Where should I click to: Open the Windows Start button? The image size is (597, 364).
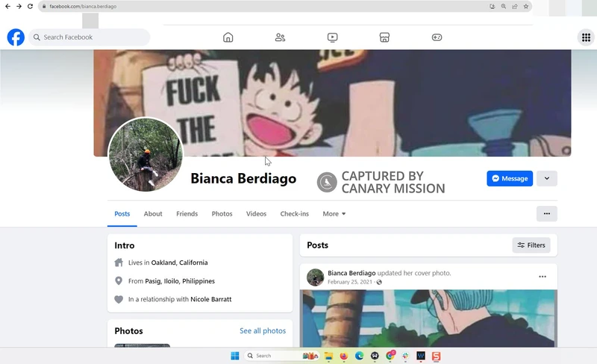click(x=235, y=356)
